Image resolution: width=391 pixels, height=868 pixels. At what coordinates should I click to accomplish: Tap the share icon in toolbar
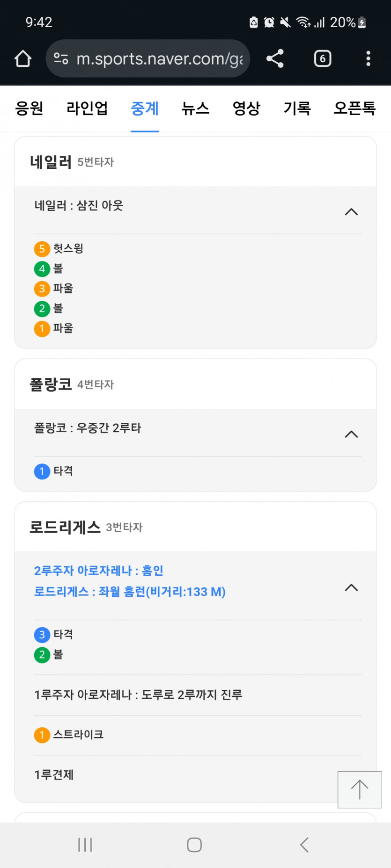275,59
